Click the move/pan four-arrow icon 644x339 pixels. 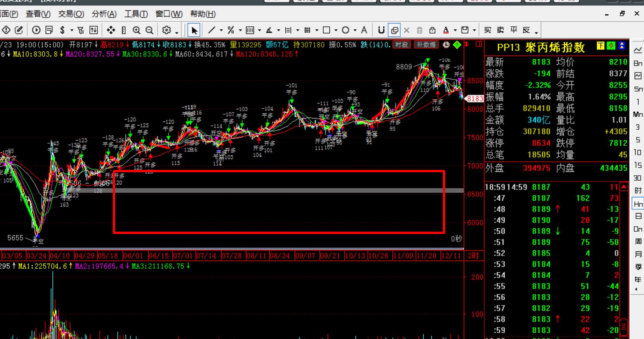pyautogui.click(x=111, y=30)
